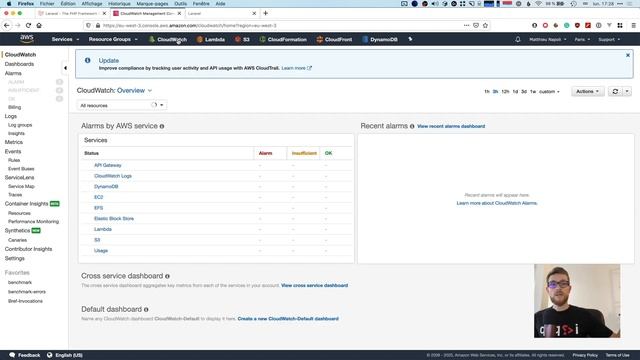Open the Apple menu
640x360 pixels.
click(9, 4)
